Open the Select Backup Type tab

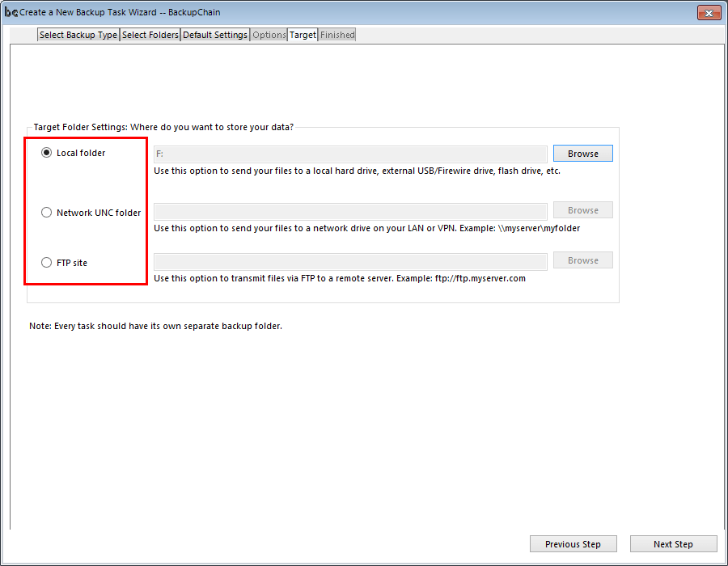click(x=78, y=35)
